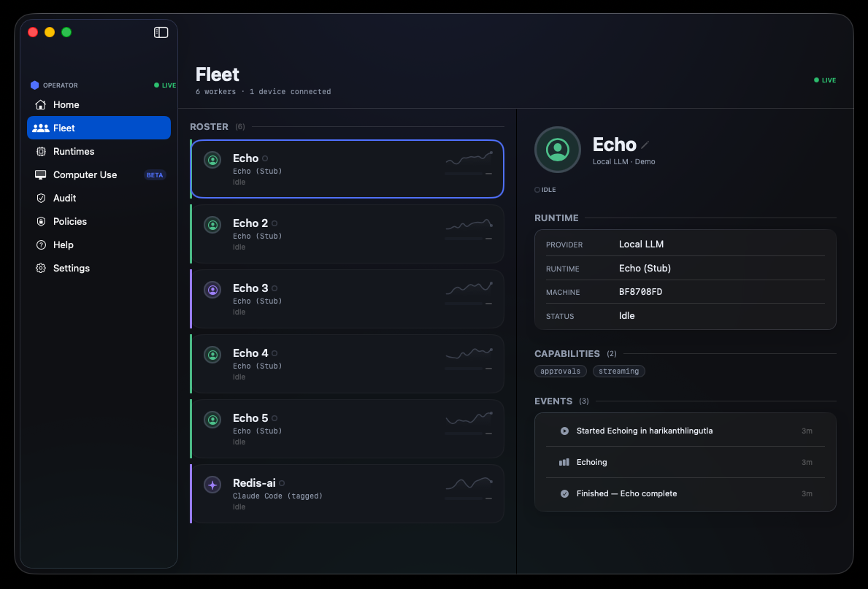
Task: Click the Echo 5 activity sparkline
Action: click(469, 417)
